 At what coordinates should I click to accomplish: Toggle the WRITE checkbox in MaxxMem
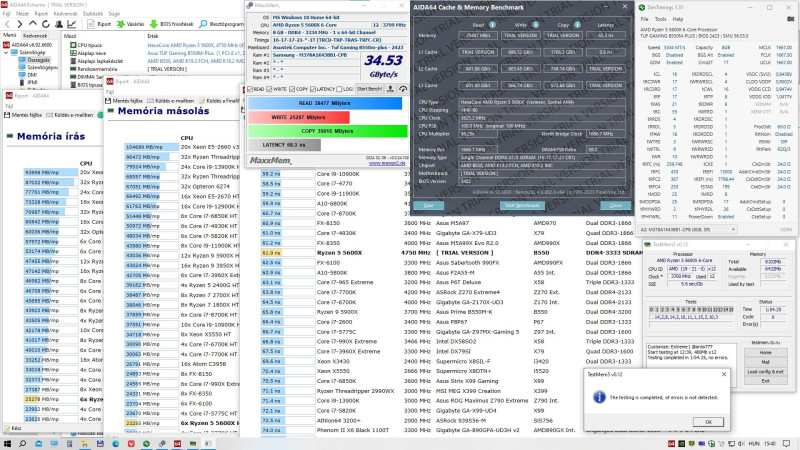tap(269, 89)
